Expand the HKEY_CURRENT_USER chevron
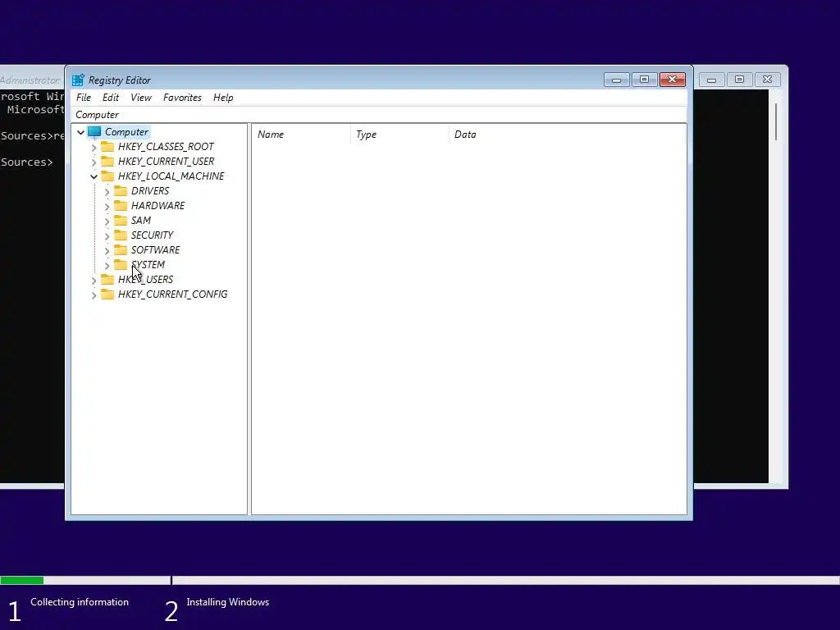The image size is (840, 630). point(94,162)
